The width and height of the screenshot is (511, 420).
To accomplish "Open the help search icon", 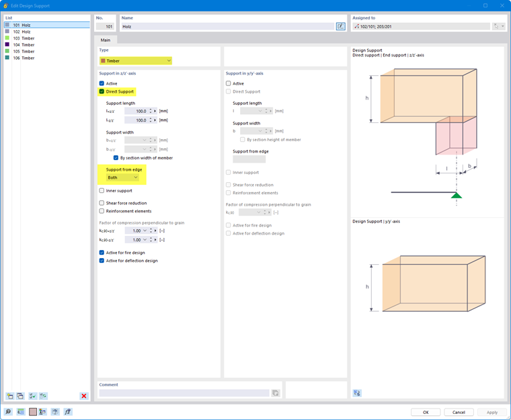I will (8, 412).
